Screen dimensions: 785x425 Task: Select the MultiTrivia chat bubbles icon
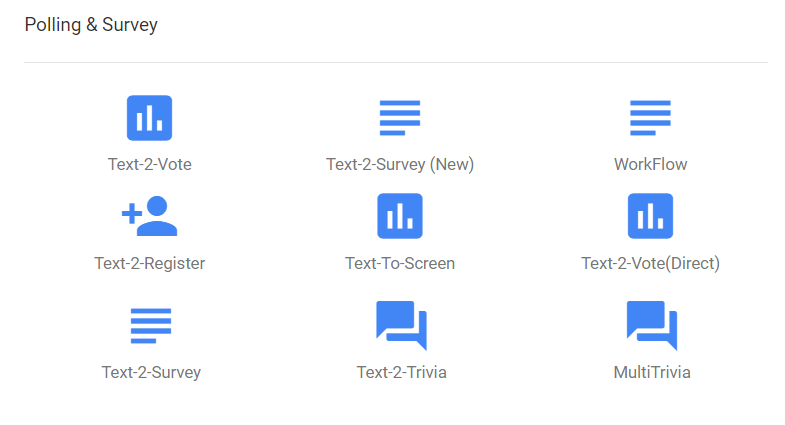click(651, 325)
